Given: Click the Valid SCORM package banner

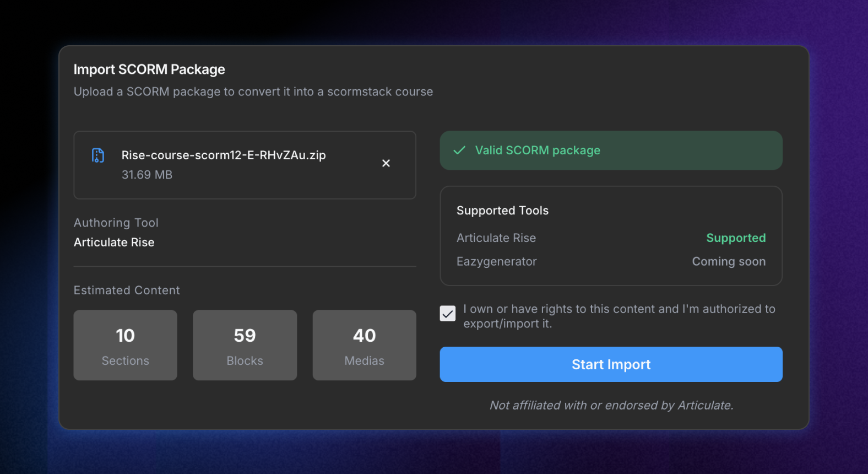Looking at the screenshot, I should (611, 150).
